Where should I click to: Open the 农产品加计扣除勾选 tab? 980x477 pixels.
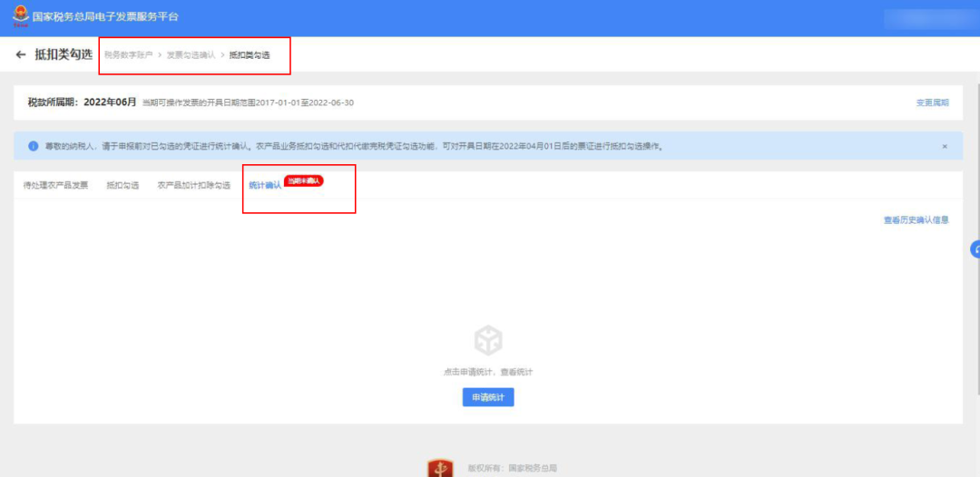coord(193,185)
